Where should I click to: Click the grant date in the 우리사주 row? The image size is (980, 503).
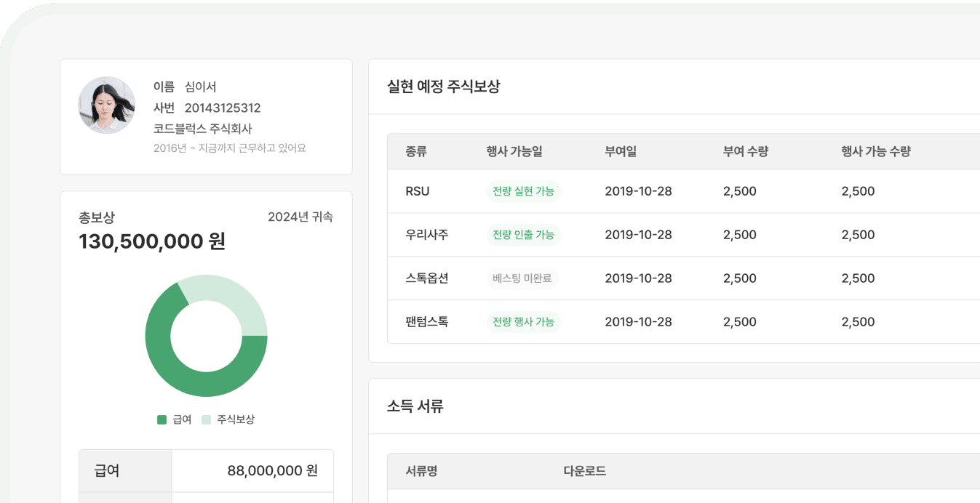point(639,235)
